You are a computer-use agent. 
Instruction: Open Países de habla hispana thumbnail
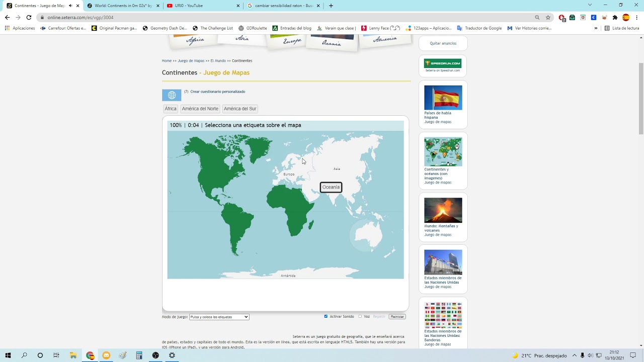443,98
